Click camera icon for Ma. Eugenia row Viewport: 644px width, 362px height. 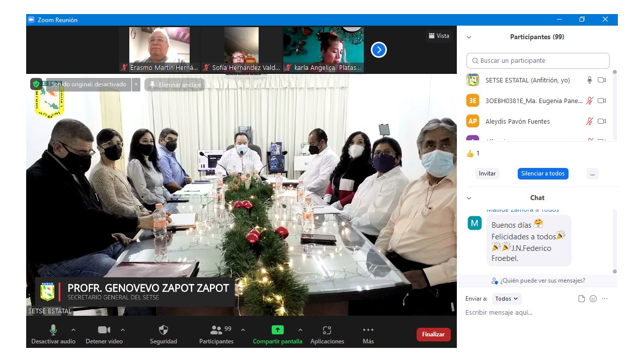tap(602, 101)
